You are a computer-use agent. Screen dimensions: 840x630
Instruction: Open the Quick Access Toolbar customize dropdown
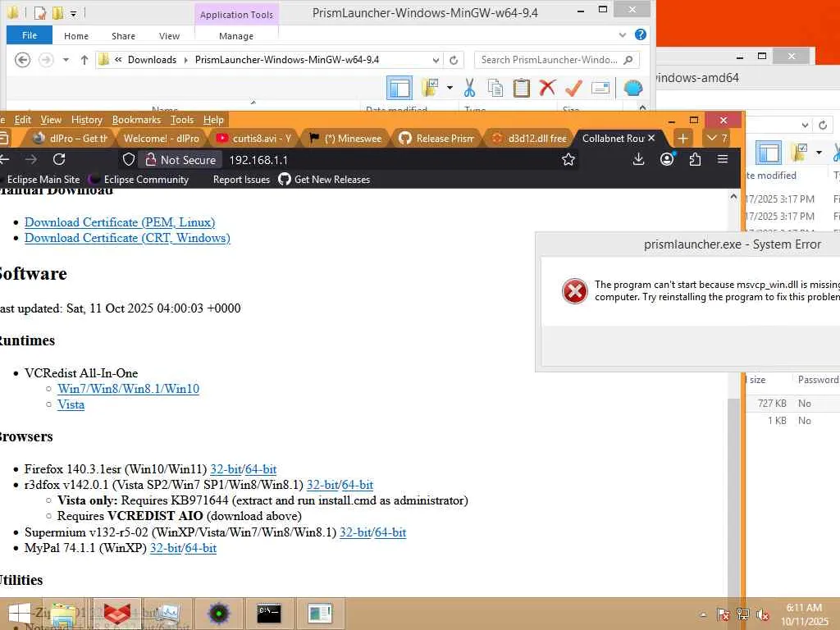point(73,13)
